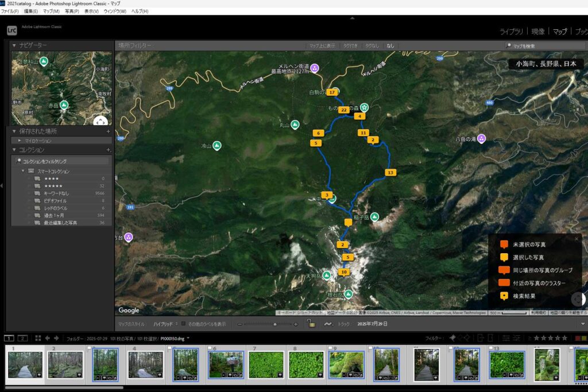Open grid view from filmstrip toolbar
Viewport: 588px width, 392px height.
pyautogui.click(x=38, y=339)
